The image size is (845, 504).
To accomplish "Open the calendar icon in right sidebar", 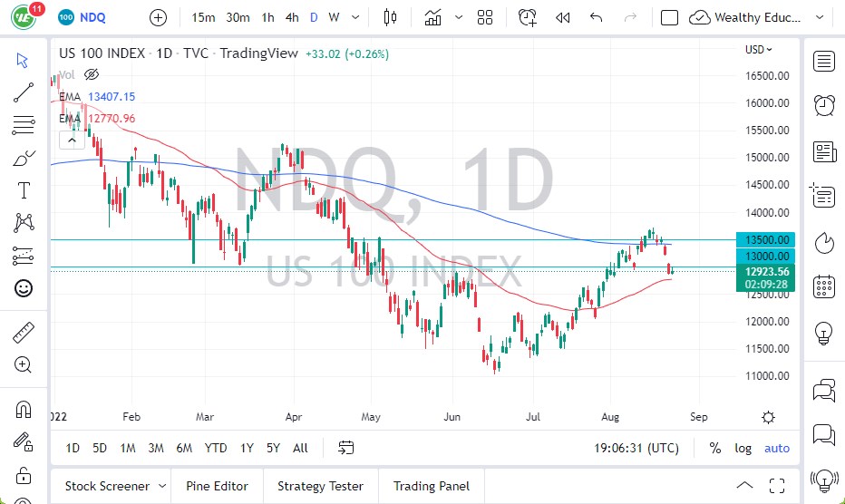I will pyautogui.click(x=824, y=287).
